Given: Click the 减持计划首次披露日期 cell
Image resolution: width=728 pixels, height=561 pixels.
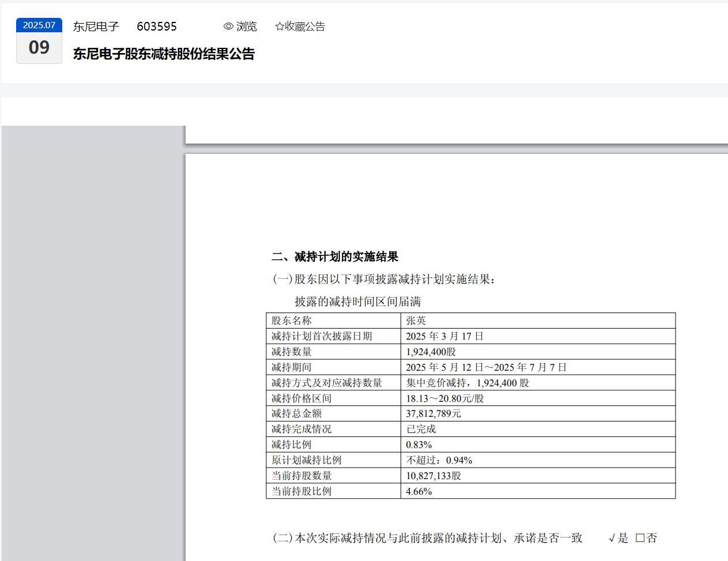Looking at the screenshot, I should tap(334, 336).
